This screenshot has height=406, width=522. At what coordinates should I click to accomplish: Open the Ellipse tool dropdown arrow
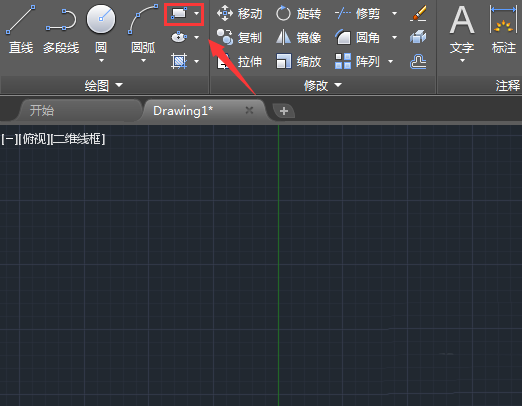[x=197, y=37]
